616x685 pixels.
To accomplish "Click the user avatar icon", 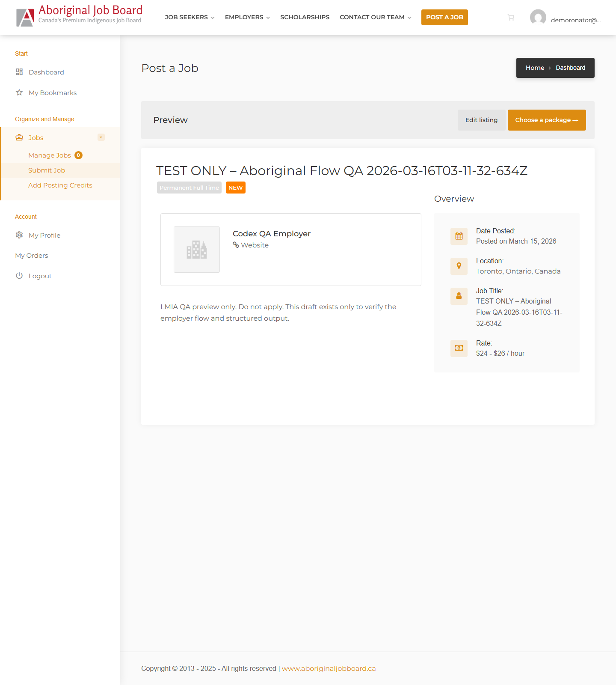I will tap(538, 18).
